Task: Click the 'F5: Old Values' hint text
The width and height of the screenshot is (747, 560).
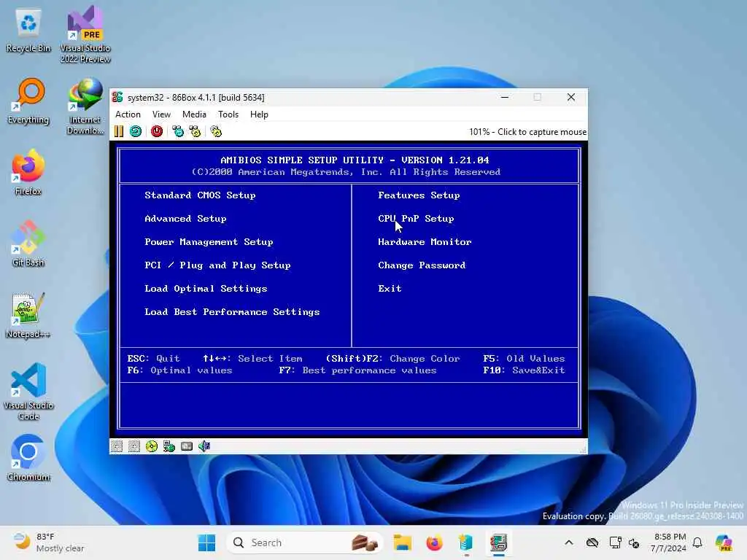Action: coord(524,359)
